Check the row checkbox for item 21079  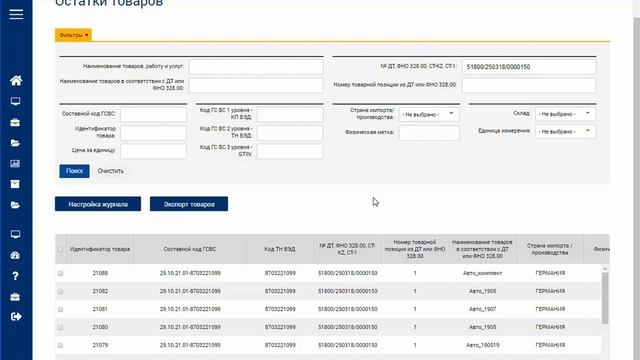[60, 345]
